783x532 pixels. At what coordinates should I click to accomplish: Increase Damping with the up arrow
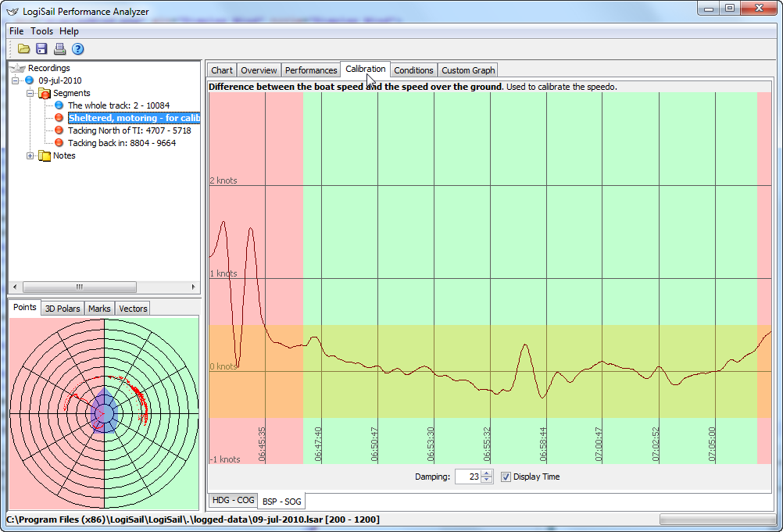[x=487, y=473]
